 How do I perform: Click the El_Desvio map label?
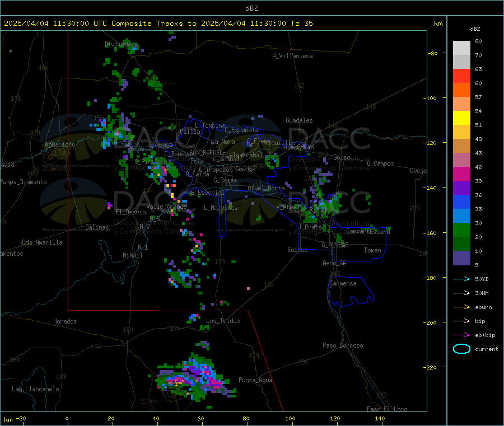(130, 212)
